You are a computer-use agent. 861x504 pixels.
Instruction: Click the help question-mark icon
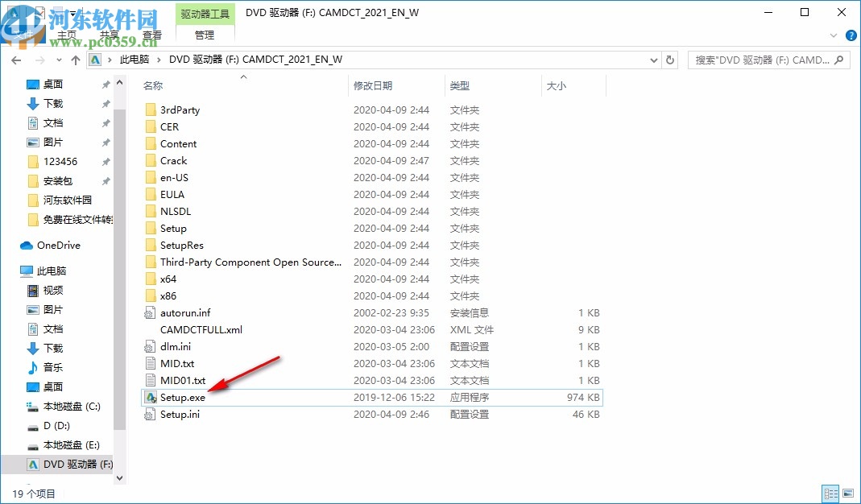pyautogui.click(x=851, y=35)
